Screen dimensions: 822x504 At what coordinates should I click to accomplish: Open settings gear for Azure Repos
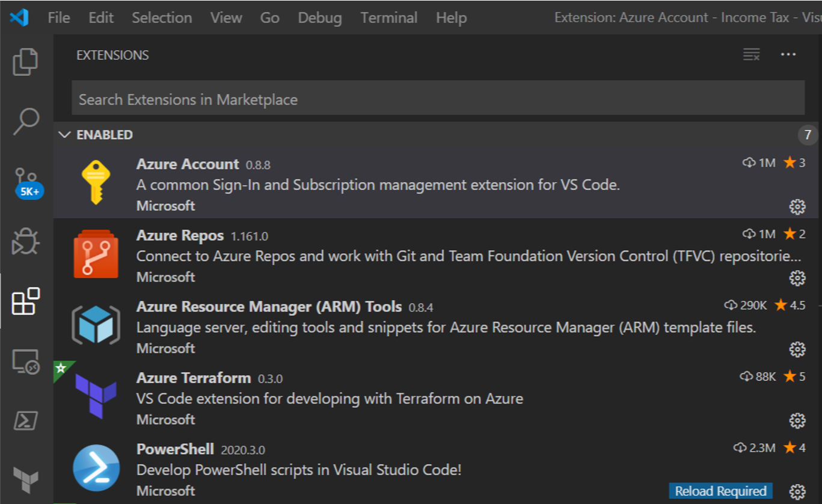tap(797, 277)
